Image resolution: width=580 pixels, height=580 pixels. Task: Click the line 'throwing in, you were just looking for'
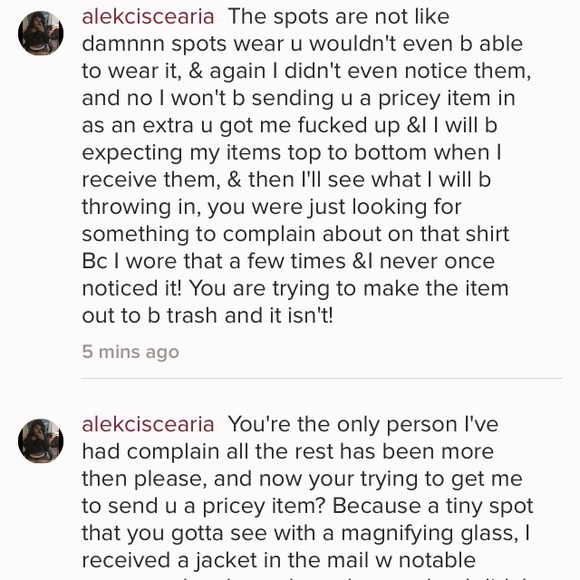pyautogui.click(x=272, y=207)
